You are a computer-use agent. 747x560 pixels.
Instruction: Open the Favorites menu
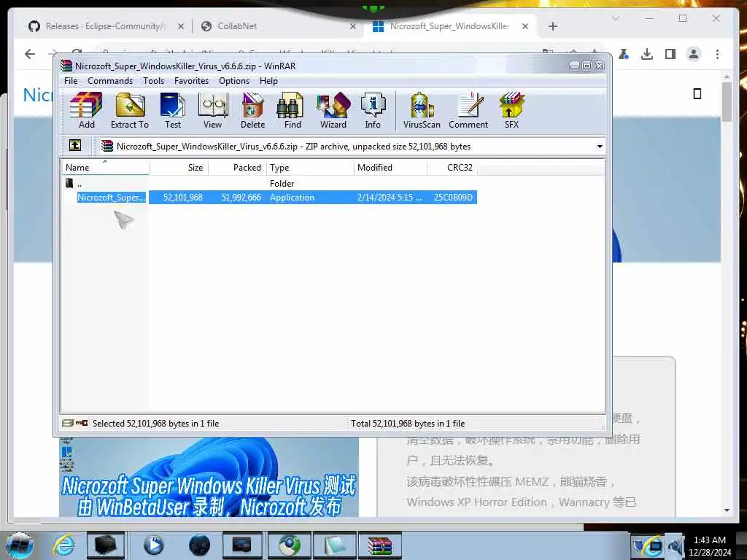click(191, 81)
